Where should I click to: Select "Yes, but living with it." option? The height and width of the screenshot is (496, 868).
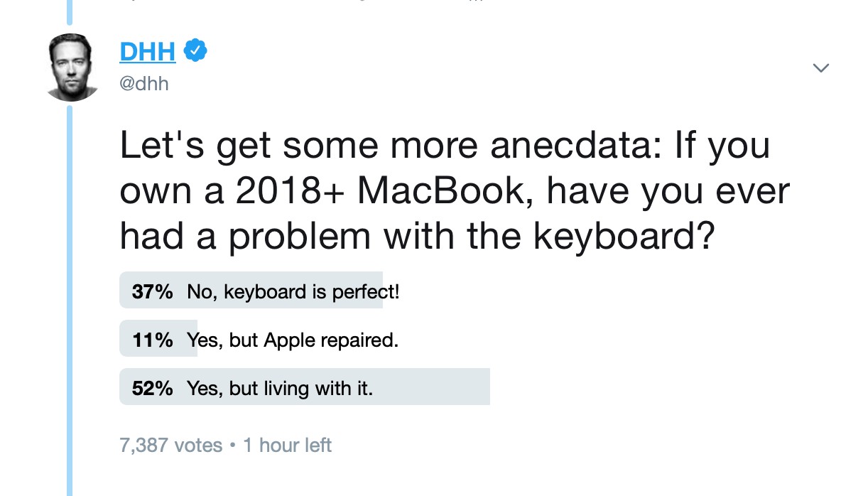tap(279, 389)
